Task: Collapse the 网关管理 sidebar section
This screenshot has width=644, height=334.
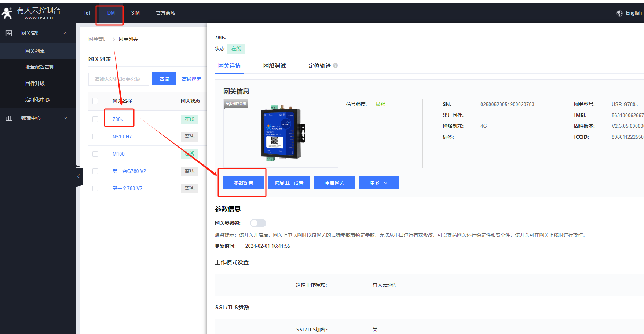Action: [66, 33]
